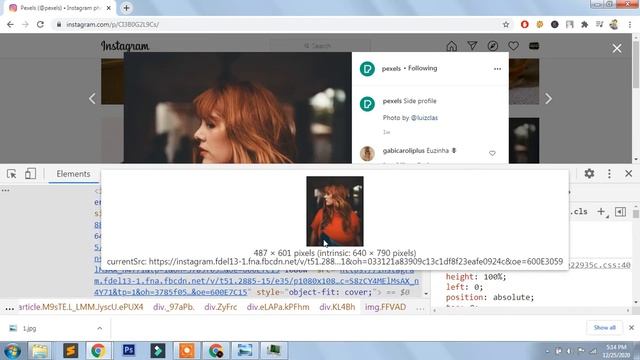Click the Instagram search field
640x360 pixels.
pyautogui.click(x=319, y=46)
